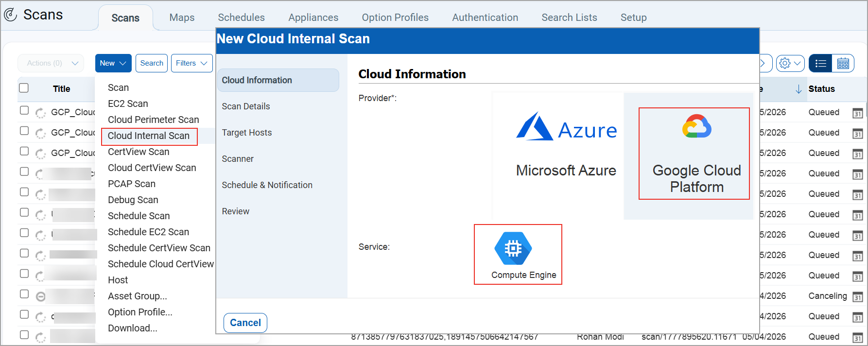
Task: Go to Scan Details wizard step
Action: (x=245, y=106)
